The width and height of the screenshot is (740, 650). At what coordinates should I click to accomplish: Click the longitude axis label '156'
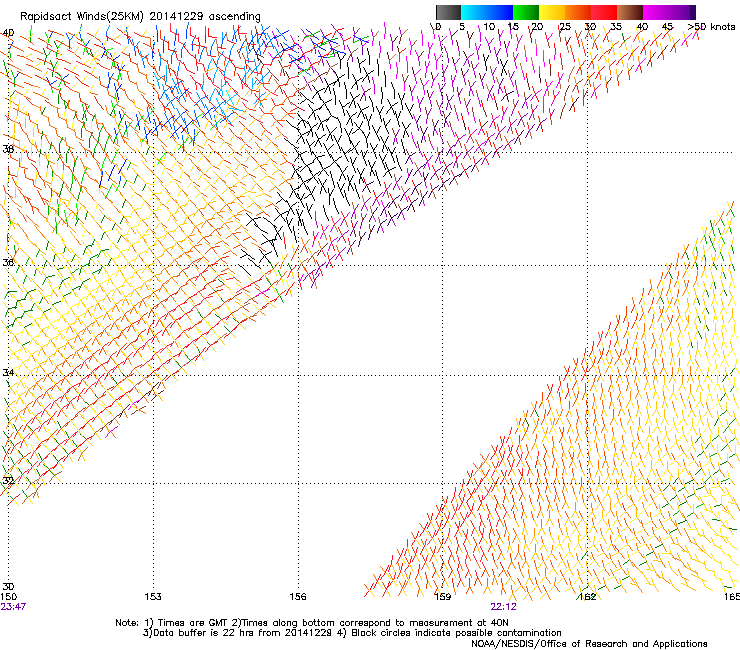298,597
